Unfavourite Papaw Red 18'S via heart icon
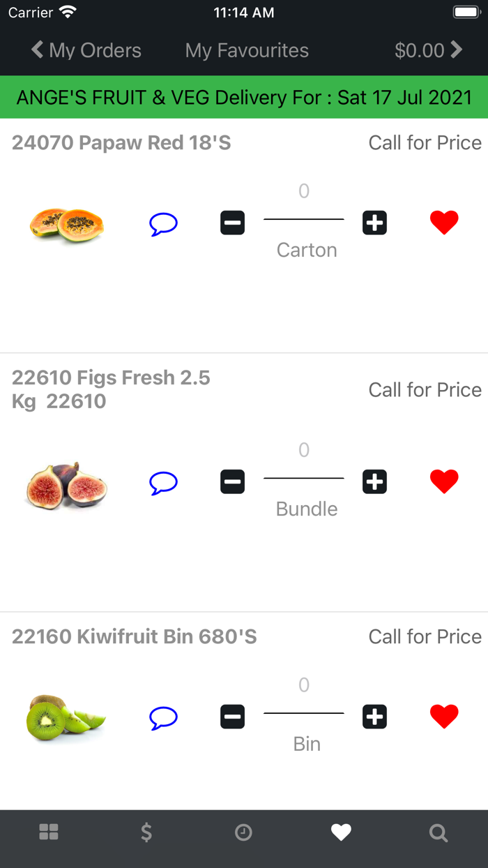 tap(444, 222)
